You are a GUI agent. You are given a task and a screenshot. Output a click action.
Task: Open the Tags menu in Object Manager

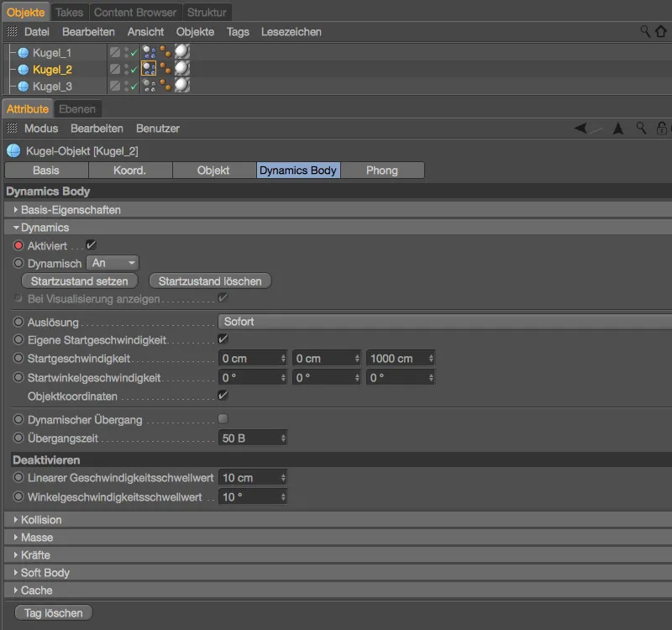(238, 32)
